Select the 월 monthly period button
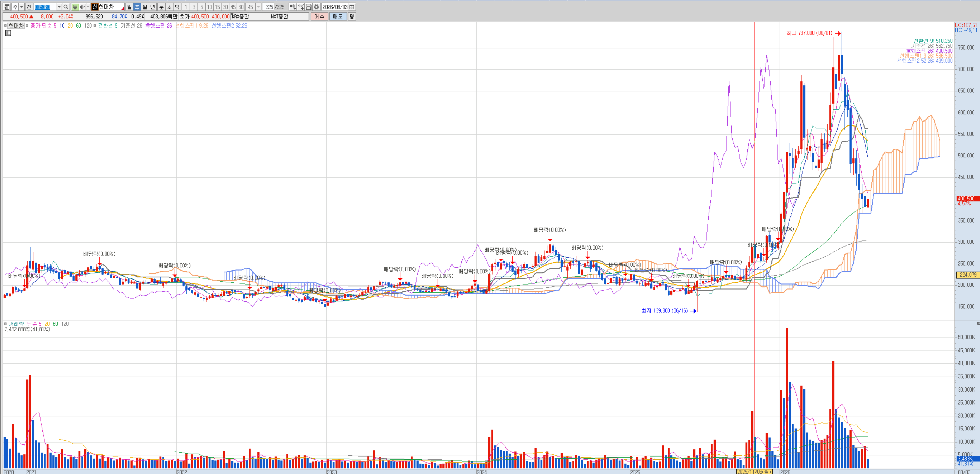Image resolution: width=980 pixels, height=474 pixels. 145,7
